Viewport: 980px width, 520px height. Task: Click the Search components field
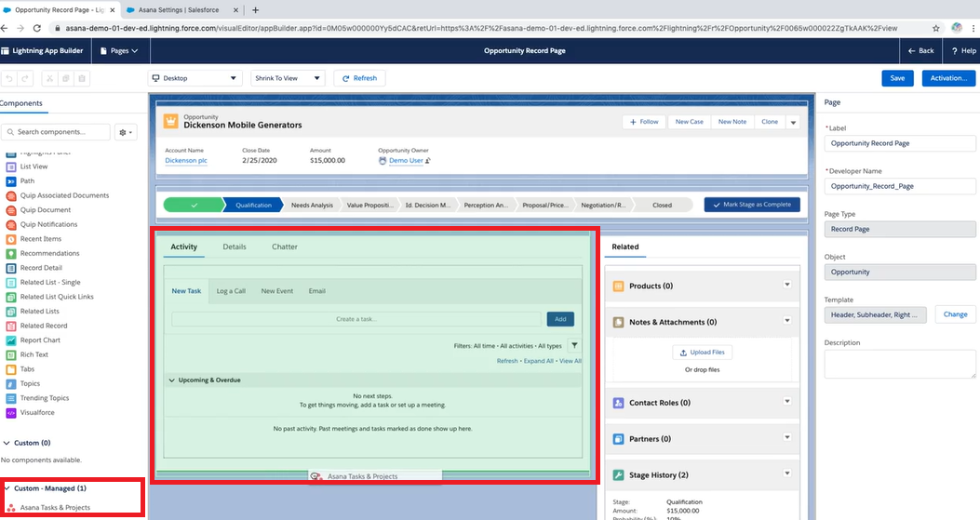(x=56, y=132)
